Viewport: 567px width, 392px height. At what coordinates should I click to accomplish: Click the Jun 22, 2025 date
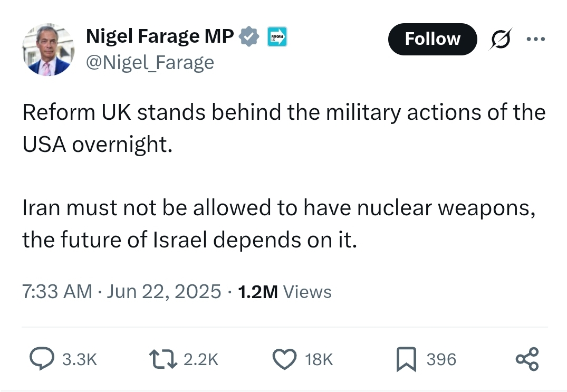(x=164, y=291)
